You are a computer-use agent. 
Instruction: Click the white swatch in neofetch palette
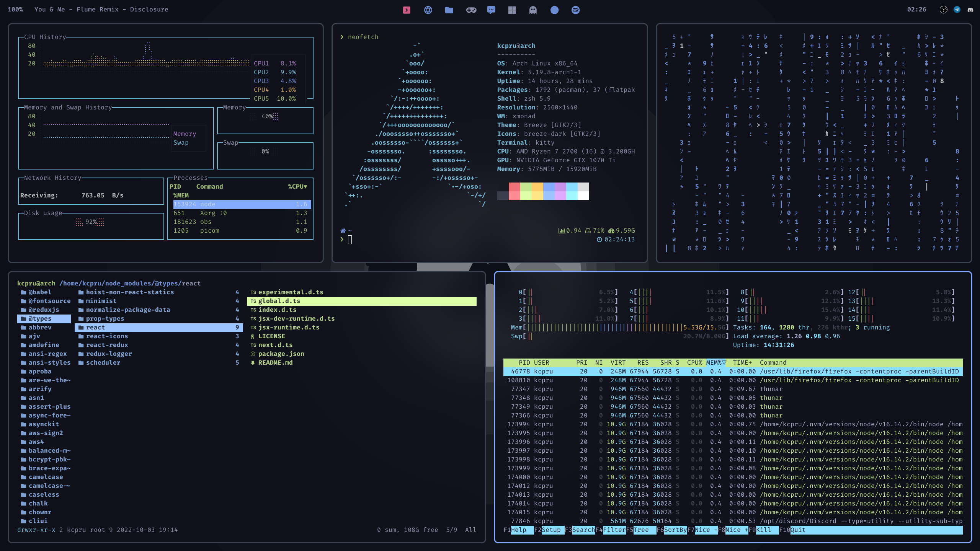[583, 196]
